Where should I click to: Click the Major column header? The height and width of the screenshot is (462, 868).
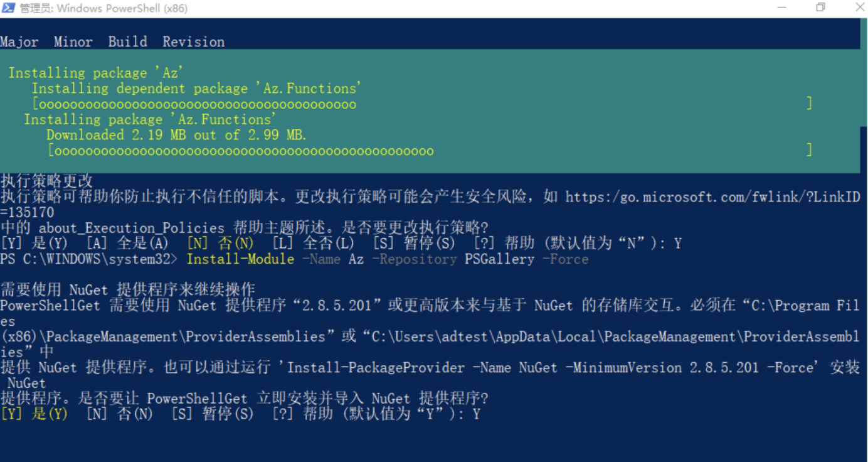pos(19,42)
